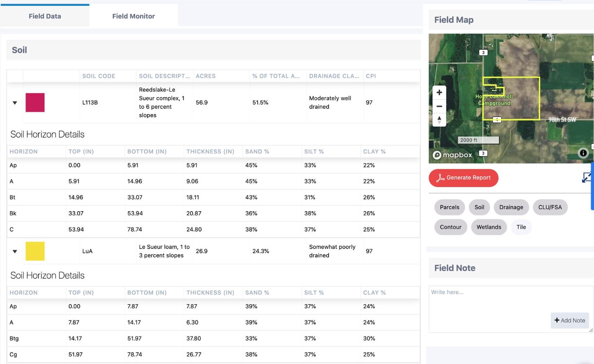Reset map compass bearing

tap(439, 120)
